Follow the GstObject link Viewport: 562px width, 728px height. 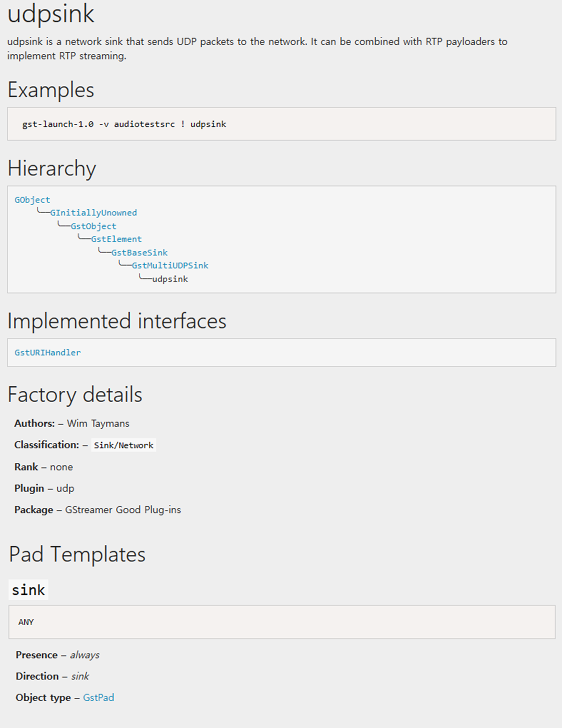click(x=93, y=226)
